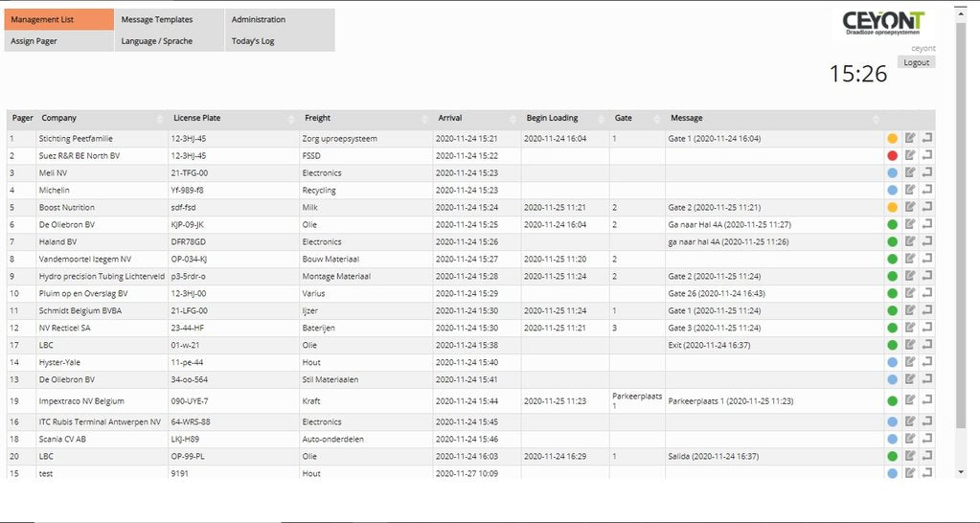
Task: Click edit icon for Schmidt Belgium BVBA row
Action: 910,310
